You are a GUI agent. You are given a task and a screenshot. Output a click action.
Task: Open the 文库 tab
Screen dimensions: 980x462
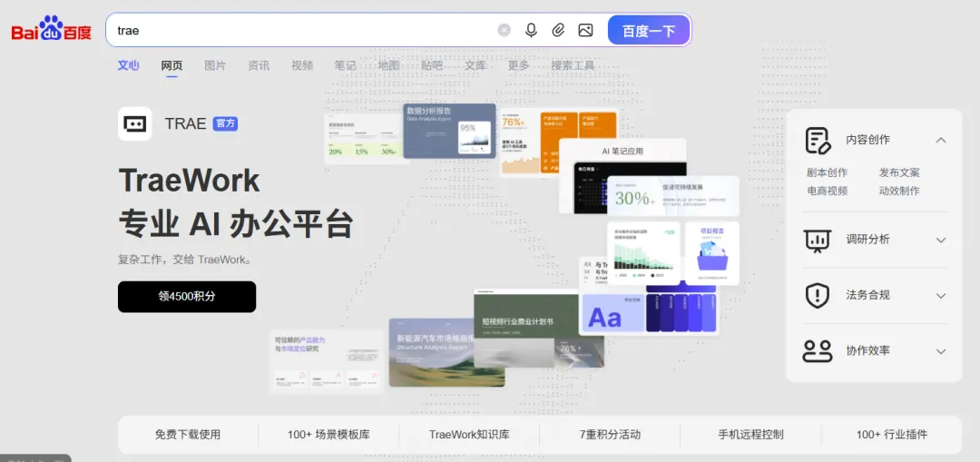click(475, 65)
